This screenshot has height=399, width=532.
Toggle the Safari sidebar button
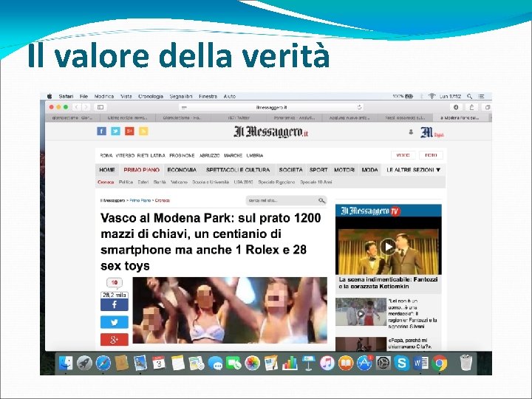click(100, 107)
